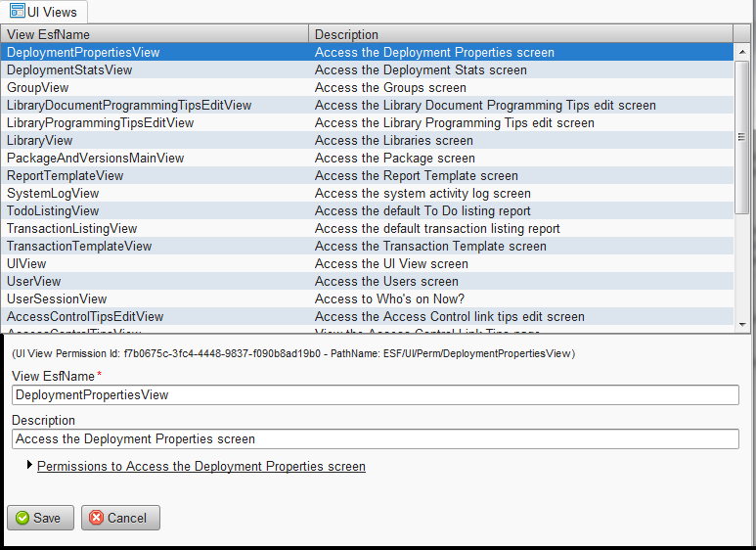Click the red X icon on Cancel

96,519
